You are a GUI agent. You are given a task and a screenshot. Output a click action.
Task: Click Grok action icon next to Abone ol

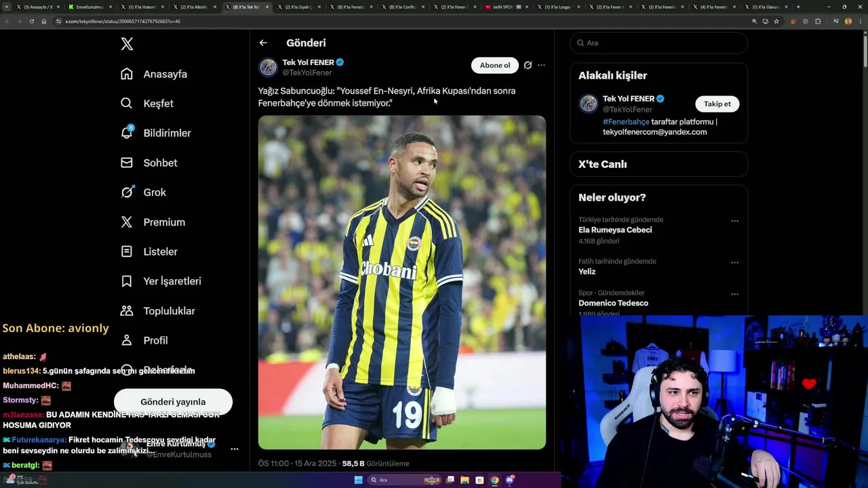[528, 65]
